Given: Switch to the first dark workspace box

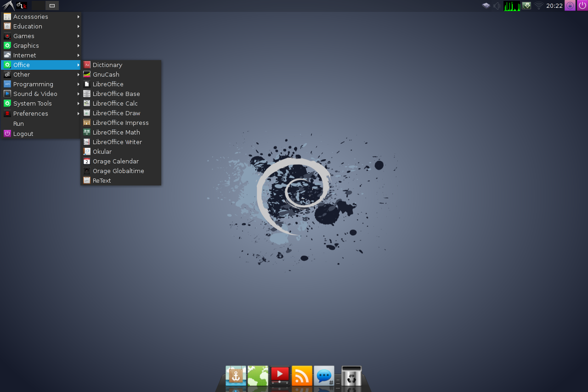Looking at the screenshot, I should [x=39, y=6].
